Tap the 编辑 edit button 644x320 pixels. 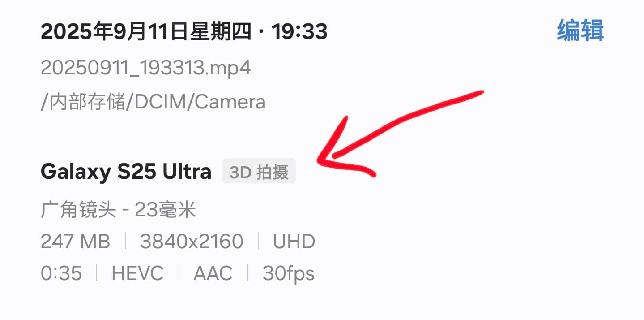coord(580,31)
